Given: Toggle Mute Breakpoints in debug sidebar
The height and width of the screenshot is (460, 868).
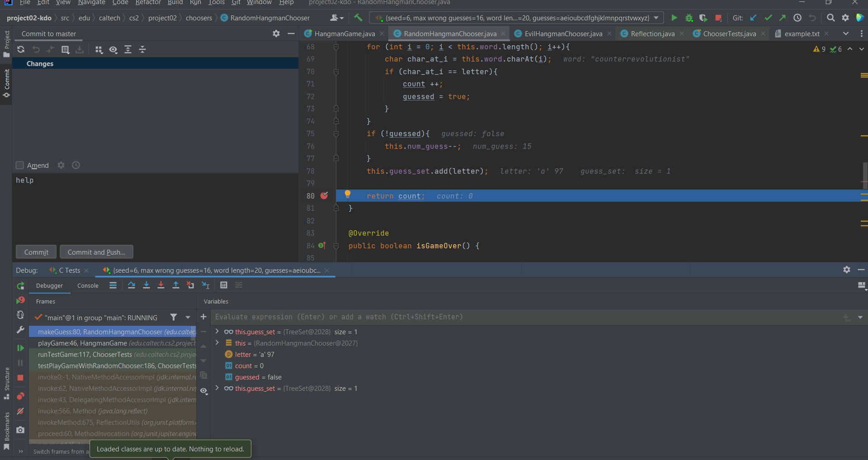Looking at the screenshot, I should click(x=20, y=411).
